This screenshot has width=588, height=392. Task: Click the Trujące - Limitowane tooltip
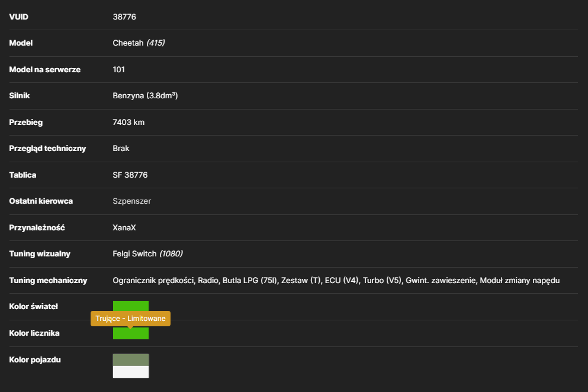click(130, 319)
